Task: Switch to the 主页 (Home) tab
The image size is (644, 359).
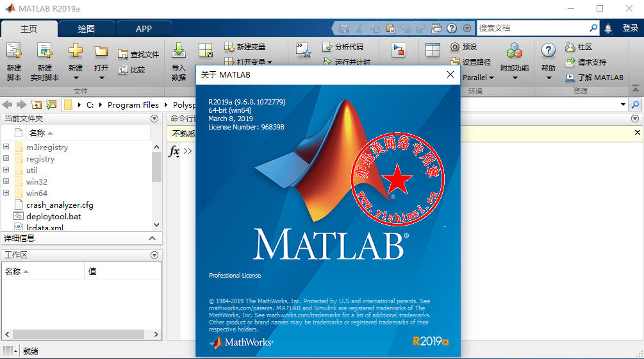Action: [x=29, y=29]
